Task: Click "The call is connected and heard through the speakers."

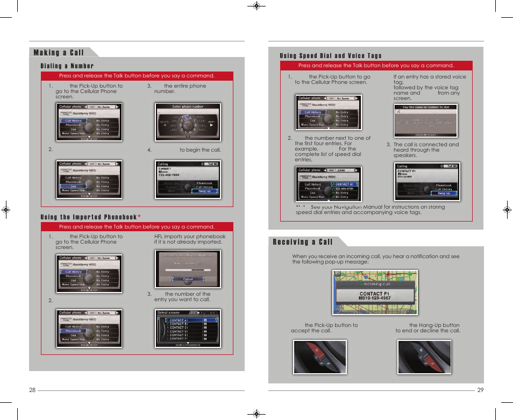Action: coord(426,150)
